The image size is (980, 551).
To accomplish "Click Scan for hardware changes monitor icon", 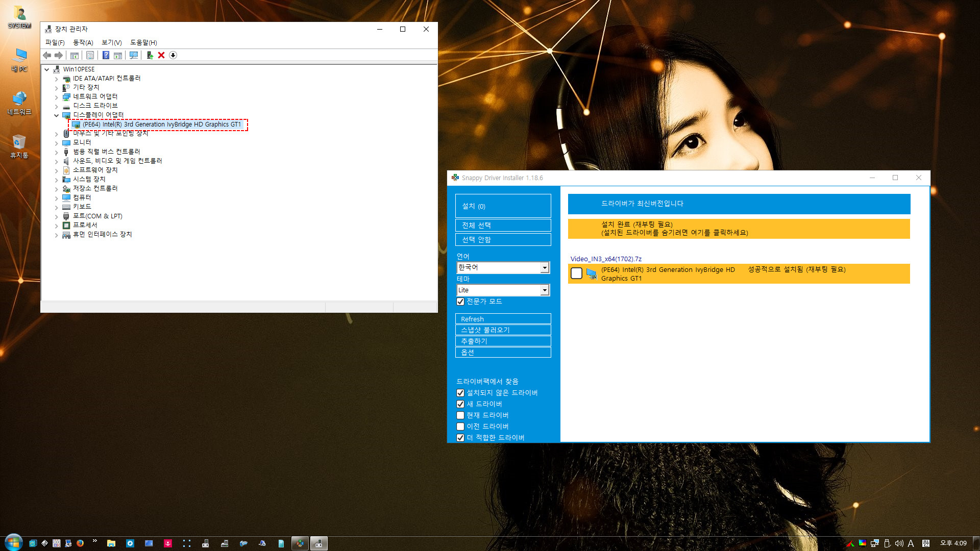I will 134,55.
